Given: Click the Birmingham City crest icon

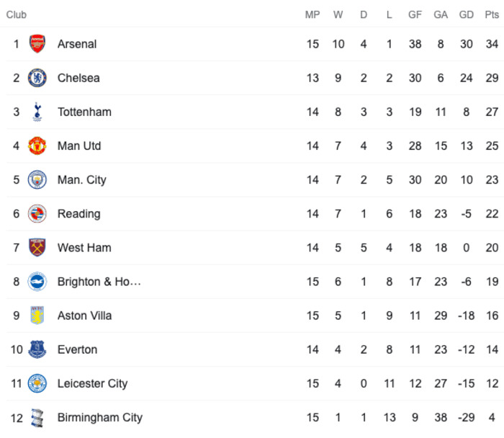Looking at the screenshot, I should [37, 417].
